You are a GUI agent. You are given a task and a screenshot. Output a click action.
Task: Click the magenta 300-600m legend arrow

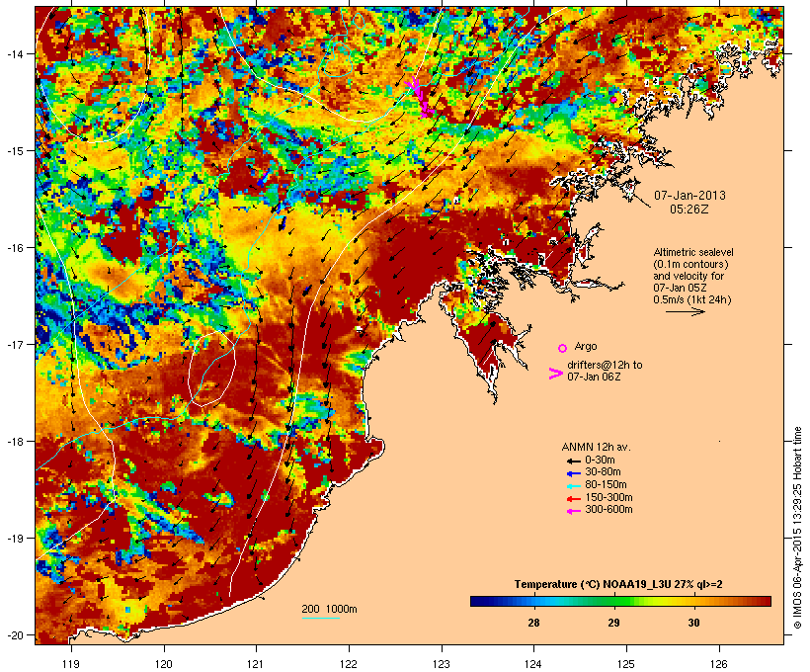573,511
